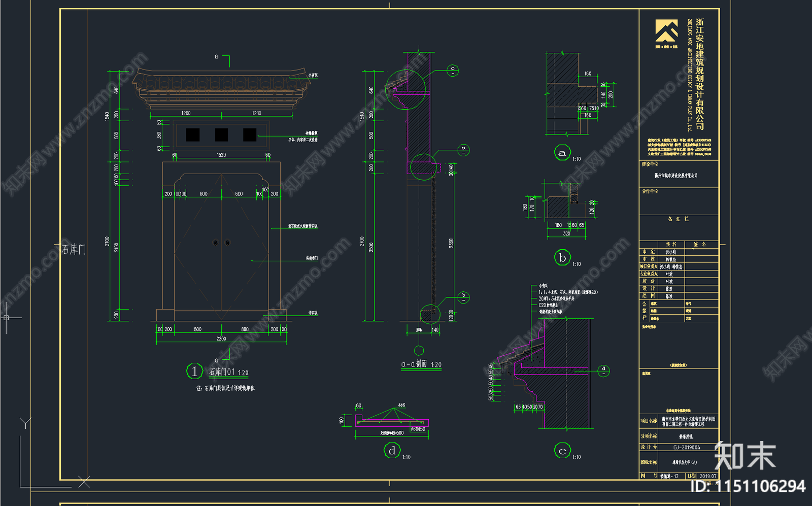The height and width of the screenshot is (506, 812).
Task: Select the '466' dimension in detail d
Action: [401, 406]
